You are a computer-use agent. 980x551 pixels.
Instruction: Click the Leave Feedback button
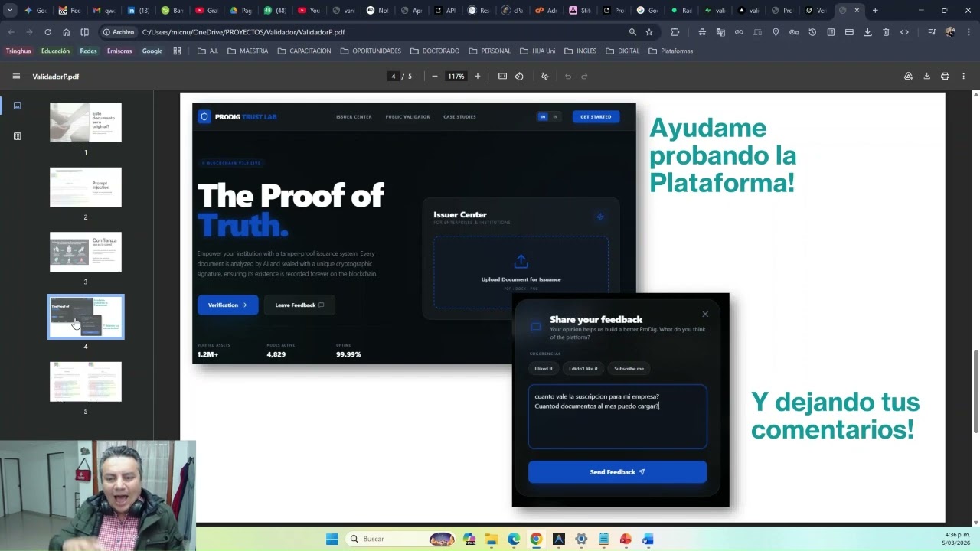point(299,305)
